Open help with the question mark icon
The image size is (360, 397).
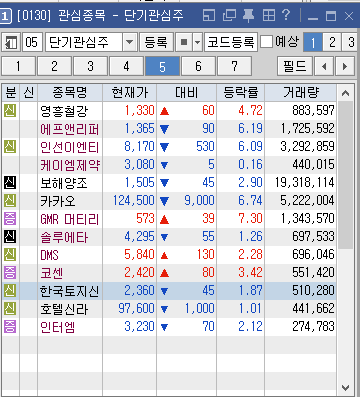pyautogui.click(x=286, y=15)
